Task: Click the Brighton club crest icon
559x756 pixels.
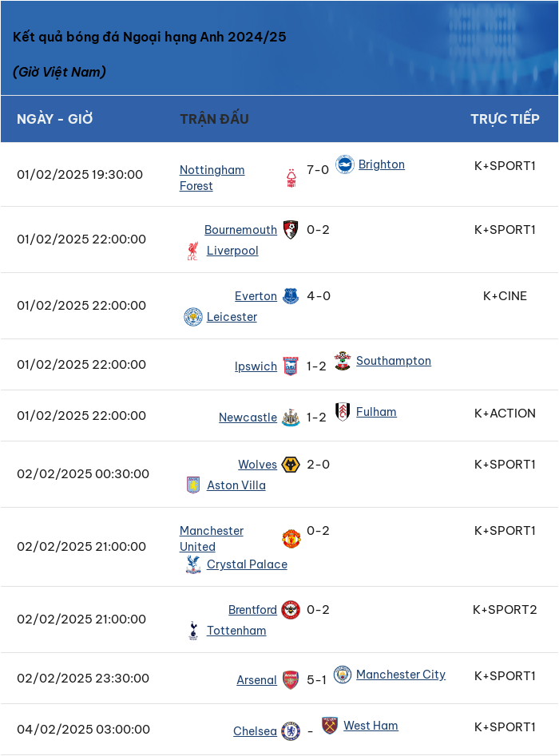Action: (344, 164)
